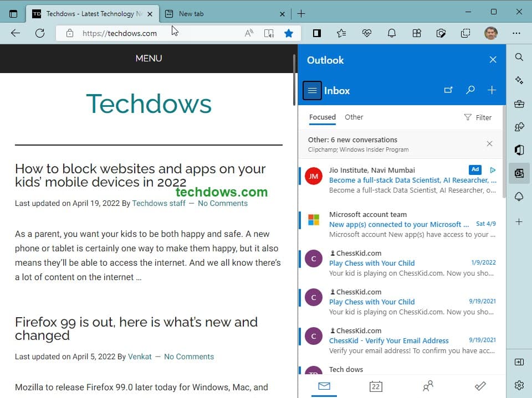The height and width of the screenshot is (398, 532).
Task: Open the sidebar Discover sparkle icon
Action: pos(519,80)
